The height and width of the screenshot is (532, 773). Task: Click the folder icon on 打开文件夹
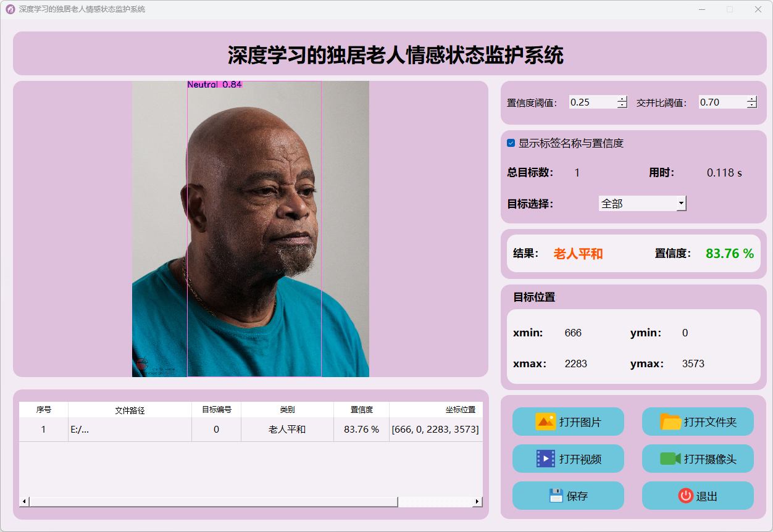tap(671, 422)
